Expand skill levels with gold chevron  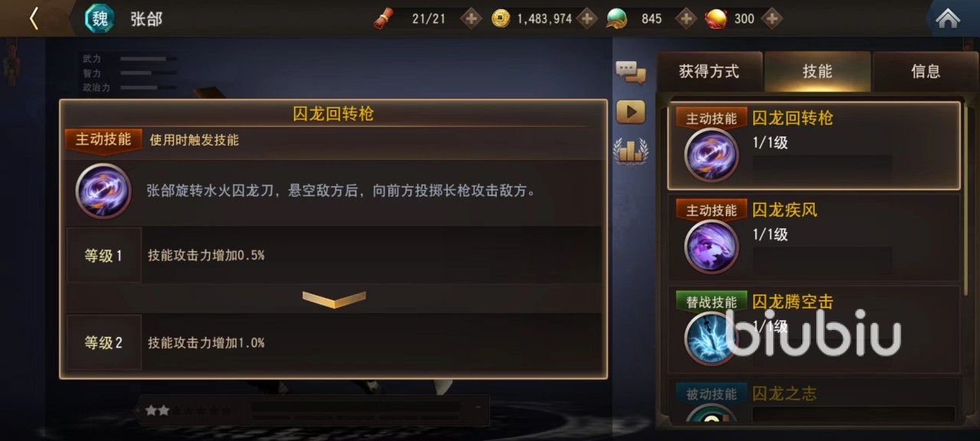[334, 299]
